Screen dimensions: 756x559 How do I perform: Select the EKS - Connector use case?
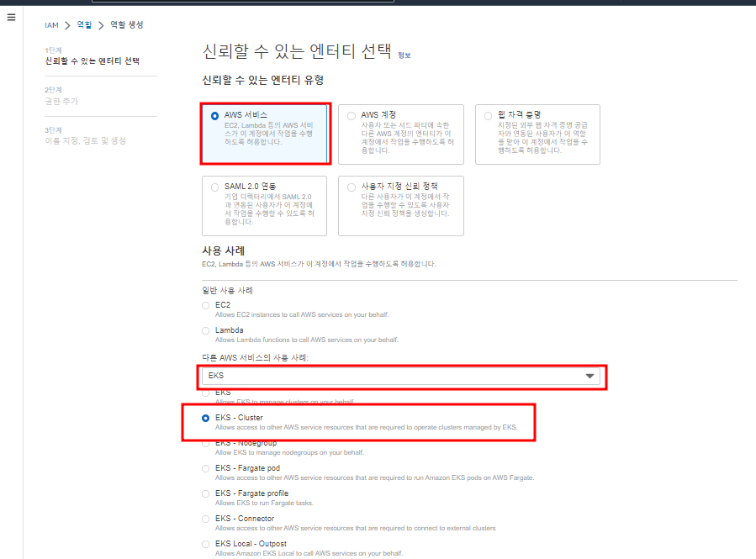(x=206, y=519)
